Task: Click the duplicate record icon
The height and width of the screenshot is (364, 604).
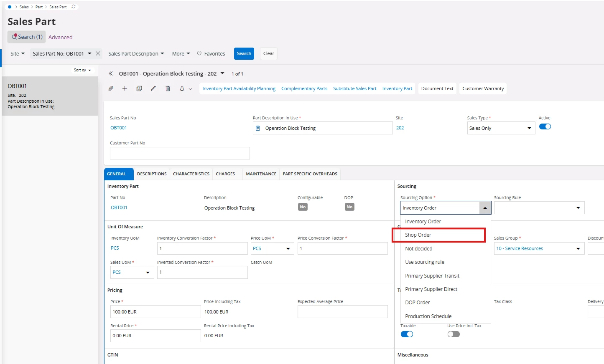Action: click(x=139, y=88)
